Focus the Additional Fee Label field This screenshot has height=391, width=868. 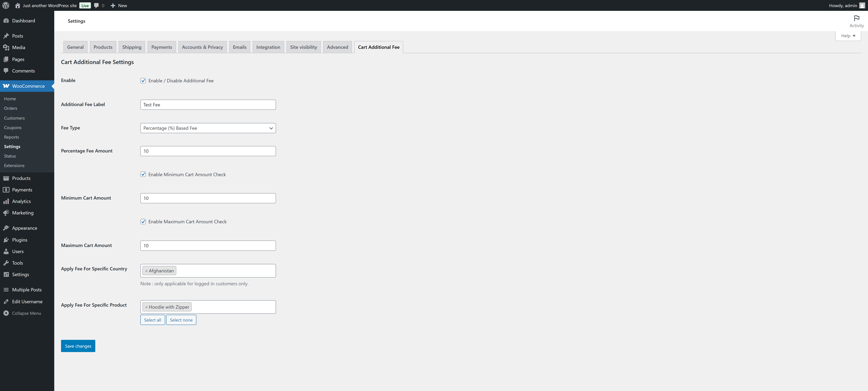pos(208,105)
